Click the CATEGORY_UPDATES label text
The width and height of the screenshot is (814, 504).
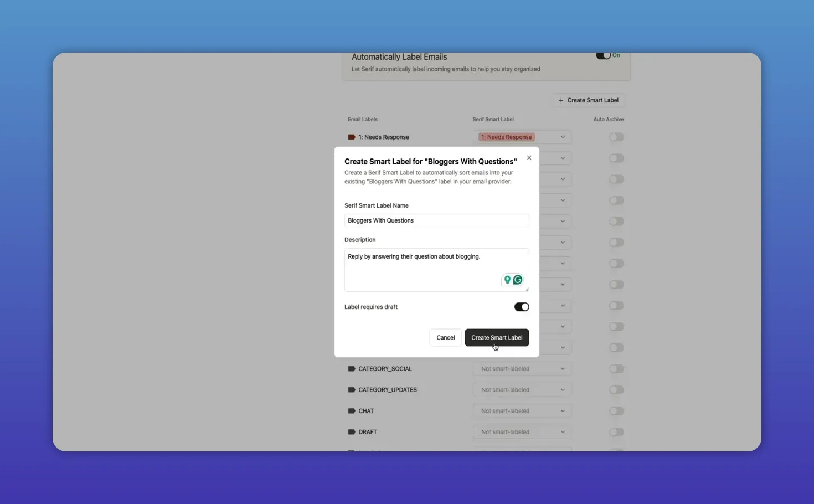click(388, 390)
